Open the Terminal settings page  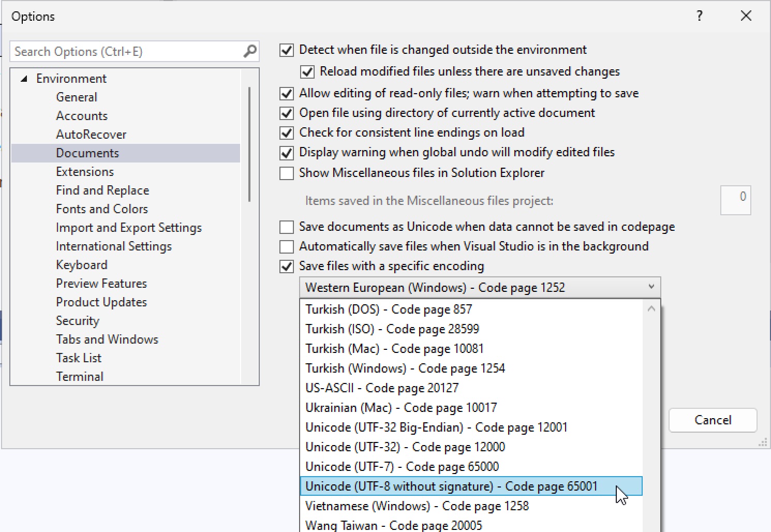pos(80,376)
